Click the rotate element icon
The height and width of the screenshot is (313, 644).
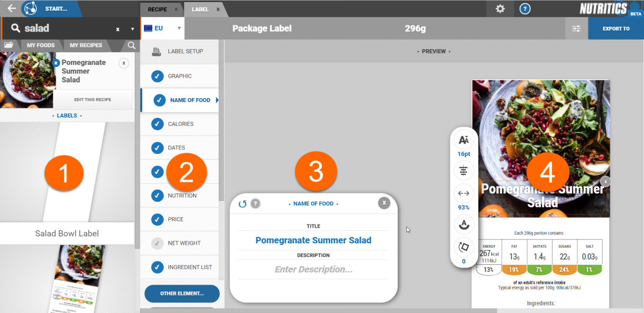point(464,247)
